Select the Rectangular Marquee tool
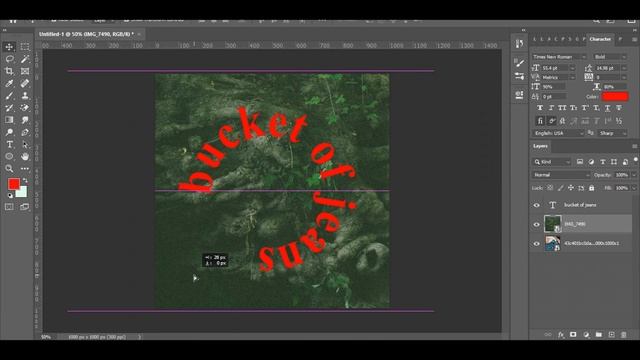The image size is (640, 360). (x=25, y=47)
